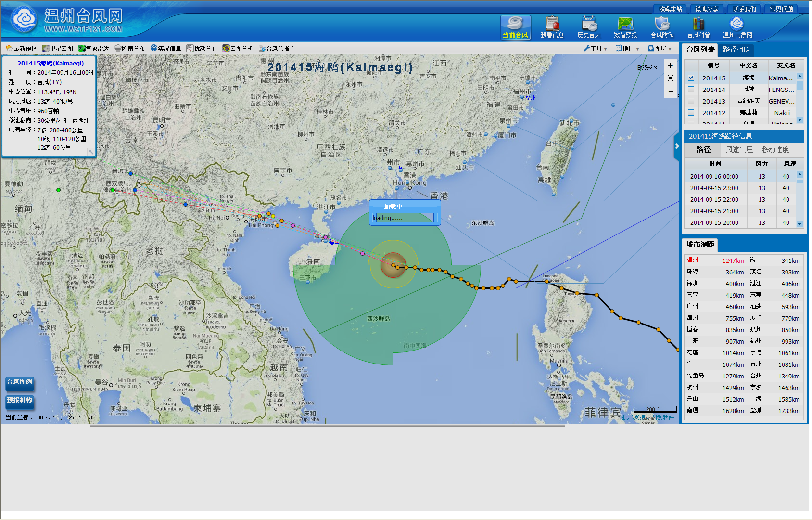Open the 台风防御 typhoon defense icon
The image size is (812, 520).
click(x=662, y=27)
